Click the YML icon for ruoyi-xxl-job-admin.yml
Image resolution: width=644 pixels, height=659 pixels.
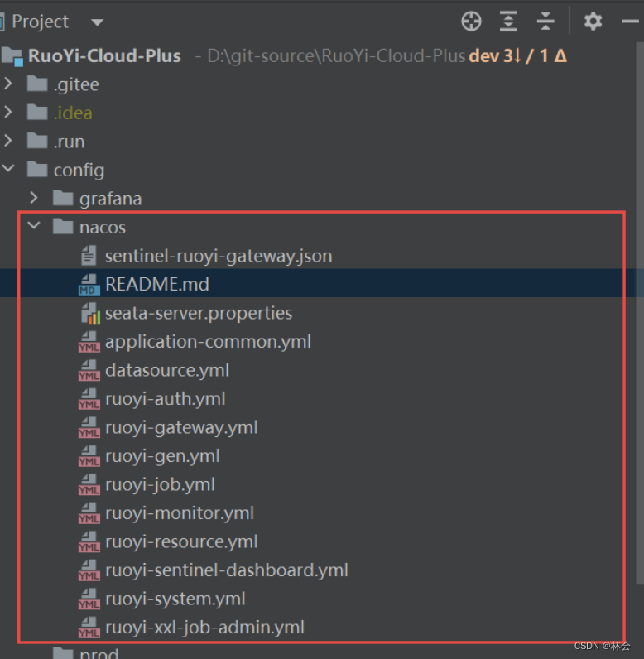coord(89,628)
